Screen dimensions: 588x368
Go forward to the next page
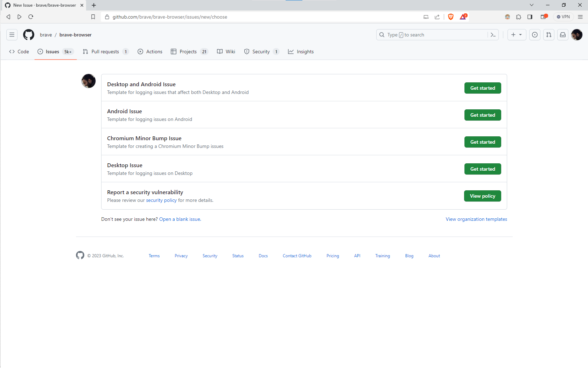20,17
